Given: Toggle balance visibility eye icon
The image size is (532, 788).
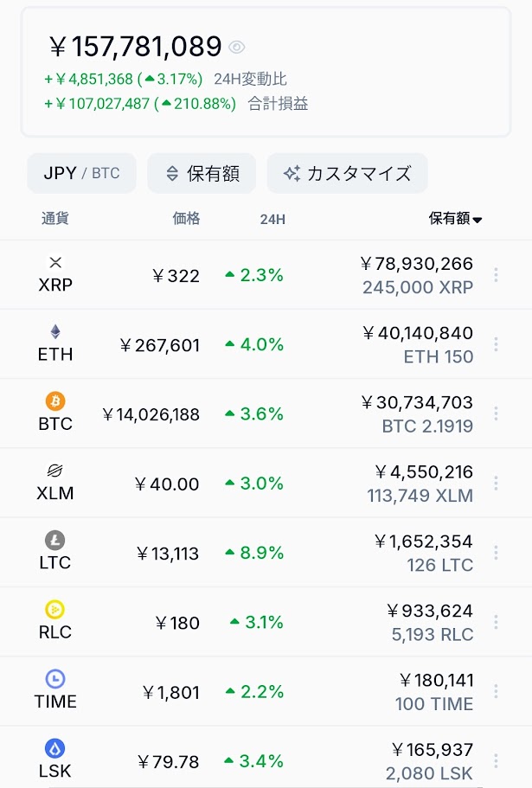Looking at the screenshot, I should (x=237, y=48).
